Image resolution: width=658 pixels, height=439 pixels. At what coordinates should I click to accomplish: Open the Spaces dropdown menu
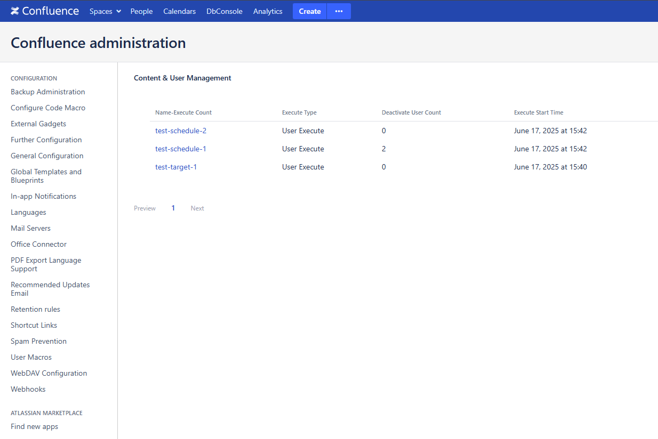click(x=105, y=11)
